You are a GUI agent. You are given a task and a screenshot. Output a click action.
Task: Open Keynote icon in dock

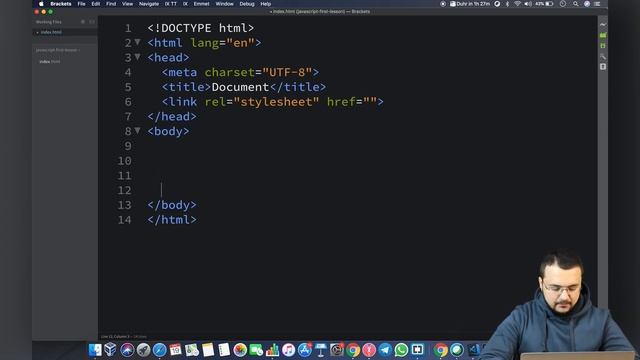(321, 350)
